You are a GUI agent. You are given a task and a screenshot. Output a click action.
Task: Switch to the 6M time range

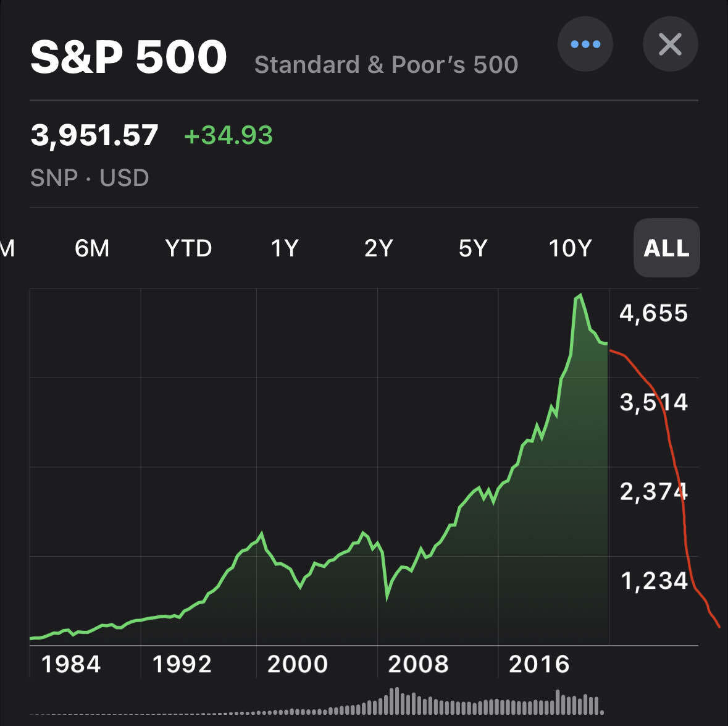pyautogui.click(x=92, y=248)
